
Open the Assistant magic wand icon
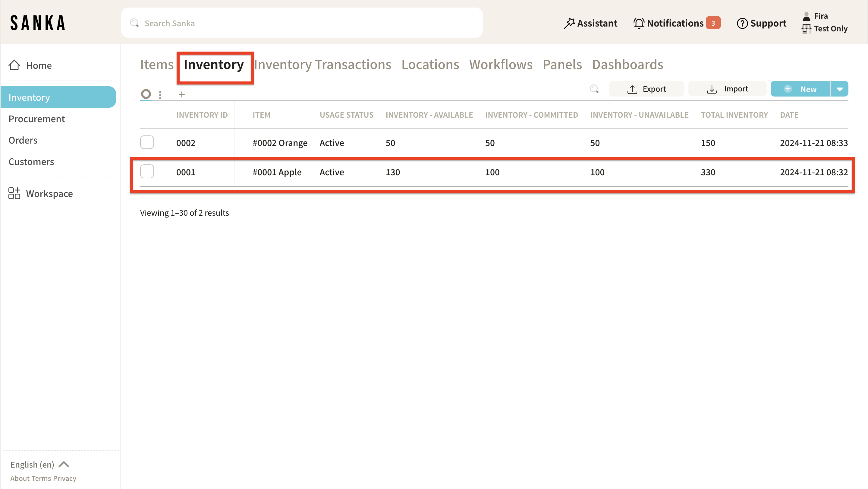pyautogui.click(x=569, y=23)
